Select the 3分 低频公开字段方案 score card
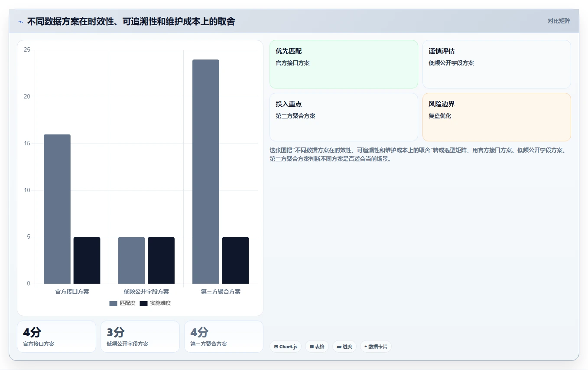 [140, 337]
